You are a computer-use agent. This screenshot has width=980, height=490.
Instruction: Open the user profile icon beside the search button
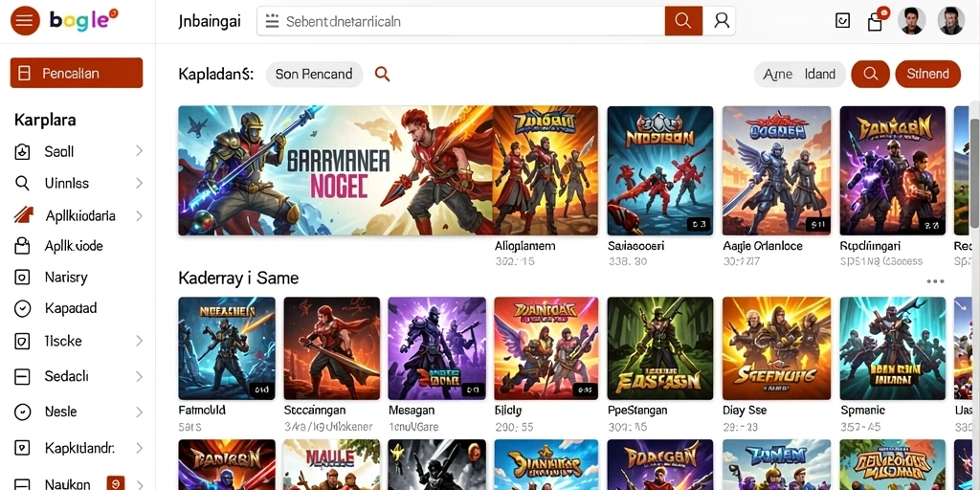722,21
